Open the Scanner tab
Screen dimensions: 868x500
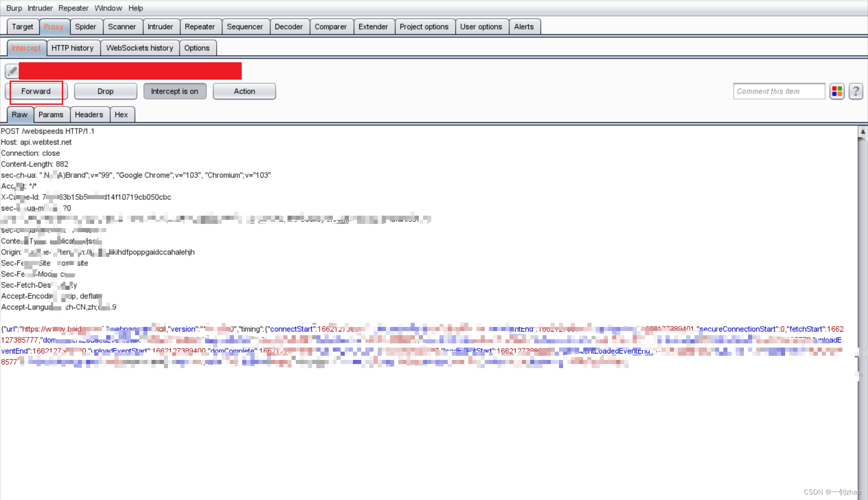(x=122, y=27)
